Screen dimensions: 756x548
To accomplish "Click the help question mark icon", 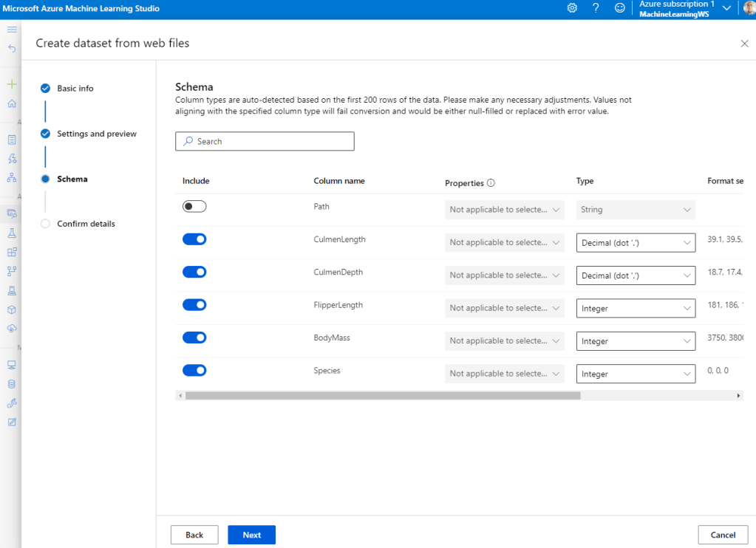I will click(x=596, y=8).
